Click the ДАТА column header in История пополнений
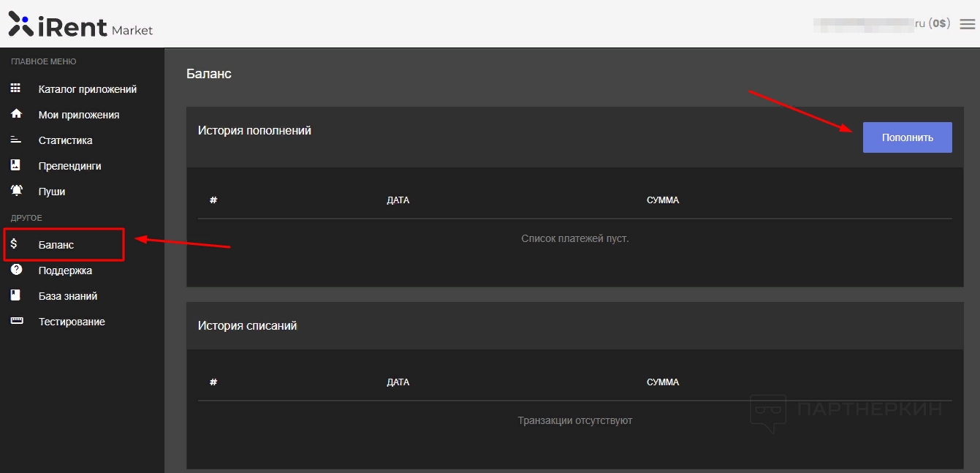 (x=398, y=200)
